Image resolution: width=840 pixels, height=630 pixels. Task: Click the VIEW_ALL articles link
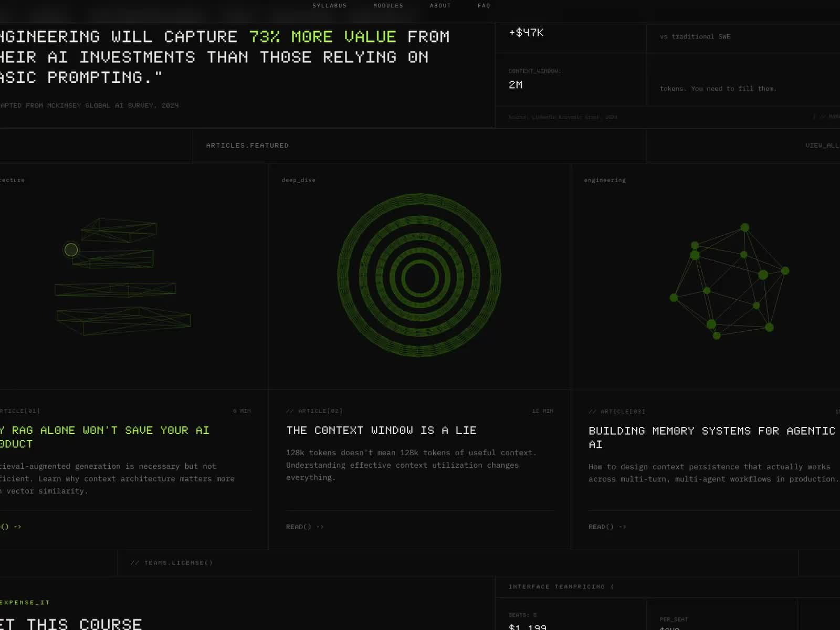click(822, 145)
